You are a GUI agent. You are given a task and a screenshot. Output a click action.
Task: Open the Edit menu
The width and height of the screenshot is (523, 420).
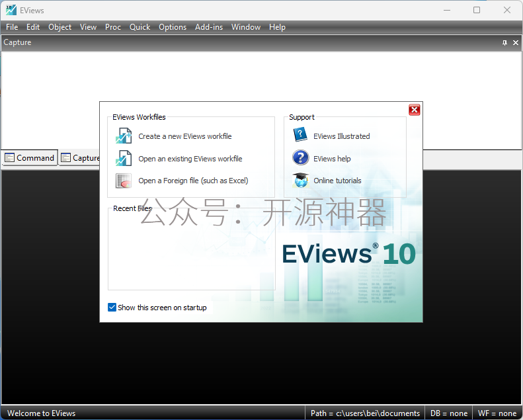click(33, 27)
